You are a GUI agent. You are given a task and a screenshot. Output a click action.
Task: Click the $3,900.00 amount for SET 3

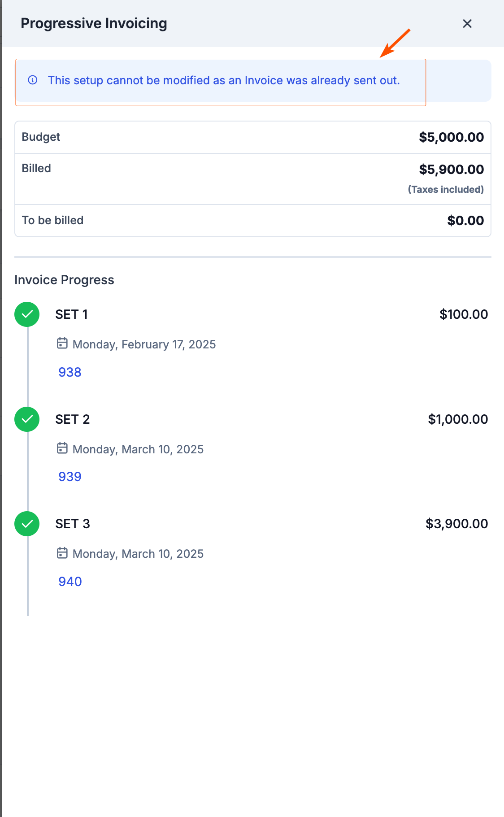point(456,524)
